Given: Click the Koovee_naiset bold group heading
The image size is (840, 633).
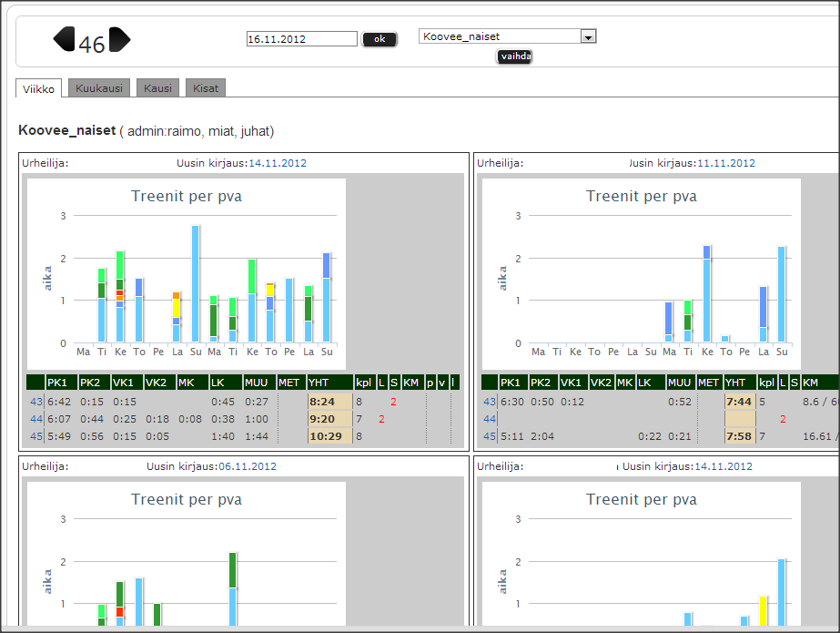Looking at the screenshot, I should click(x=67, y=130).
